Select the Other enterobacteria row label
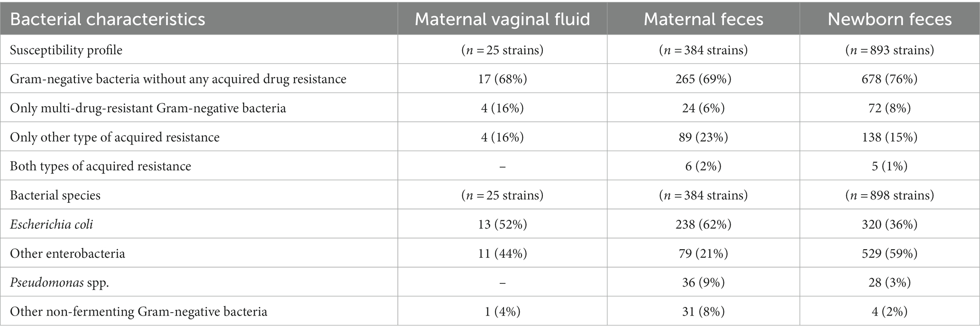This screenshot has height=334, width=980. tap(67, 253)
